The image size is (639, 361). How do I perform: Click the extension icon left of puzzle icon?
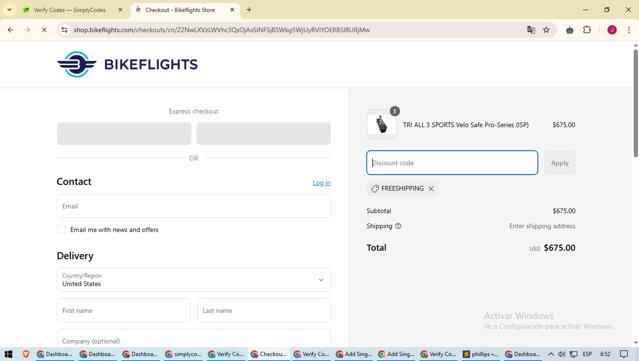tap(570, 30)
